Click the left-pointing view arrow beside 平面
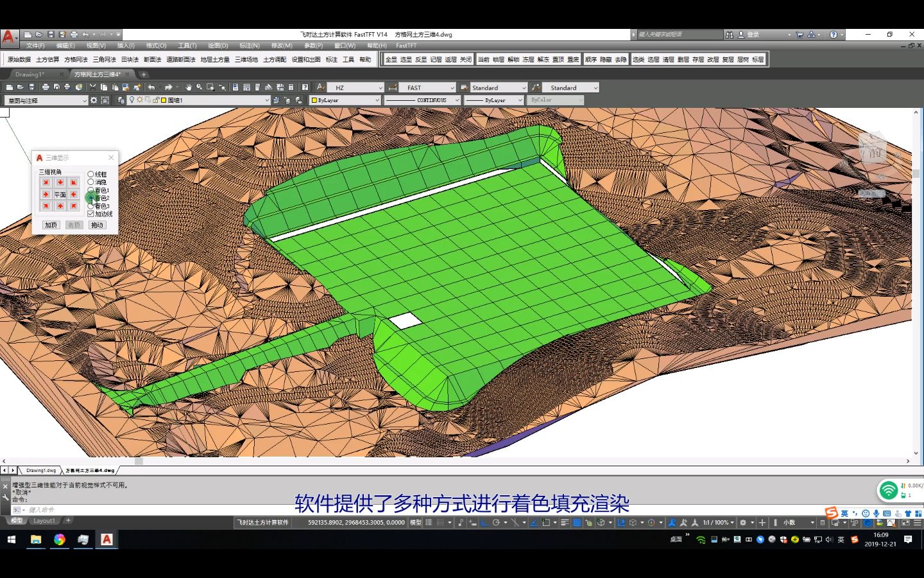 click(74, 194)
